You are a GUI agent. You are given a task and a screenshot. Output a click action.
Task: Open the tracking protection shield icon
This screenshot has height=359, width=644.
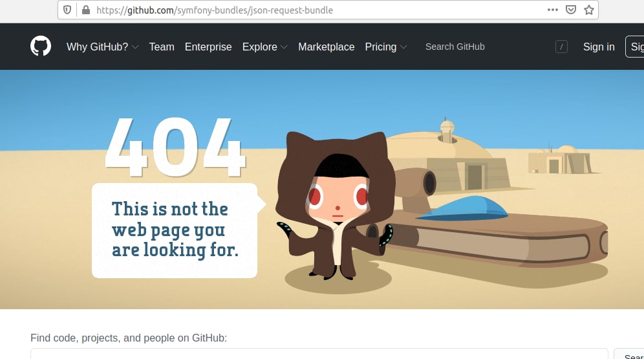[67, 10]
